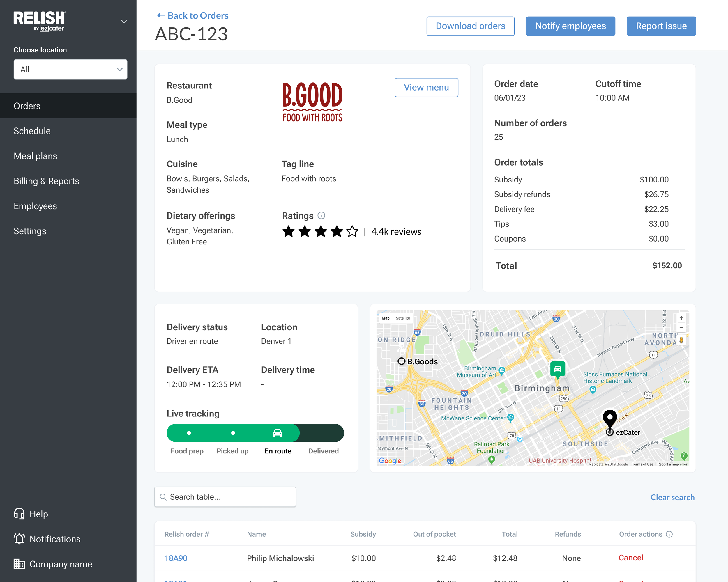Go to Schedule in sidebar
This screenshot has height=582, width=728.
click(32, 131)
